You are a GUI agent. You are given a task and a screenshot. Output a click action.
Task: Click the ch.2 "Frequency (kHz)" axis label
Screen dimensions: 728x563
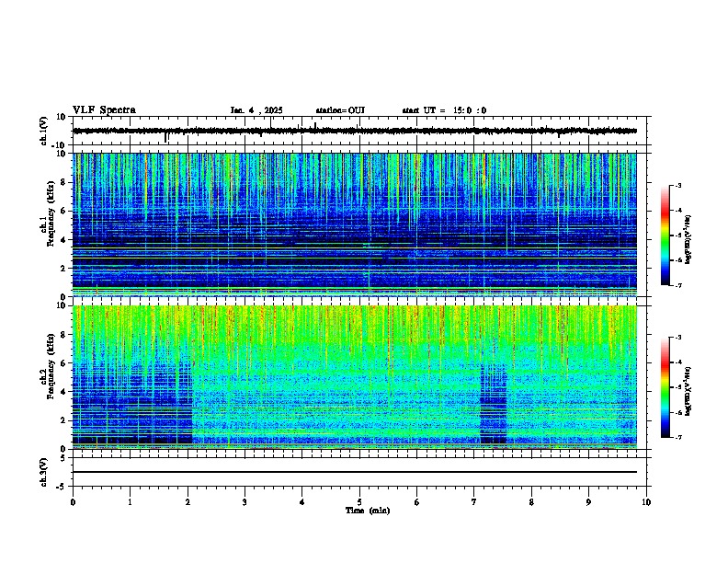click(51, 365)
